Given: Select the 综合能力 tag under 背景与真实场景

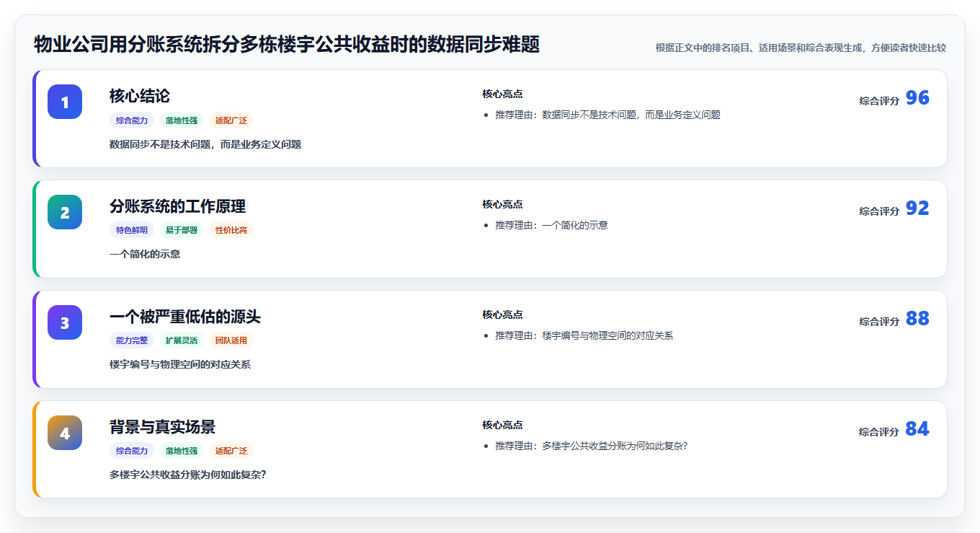Looking at the screenshot, I should [132, 451].
